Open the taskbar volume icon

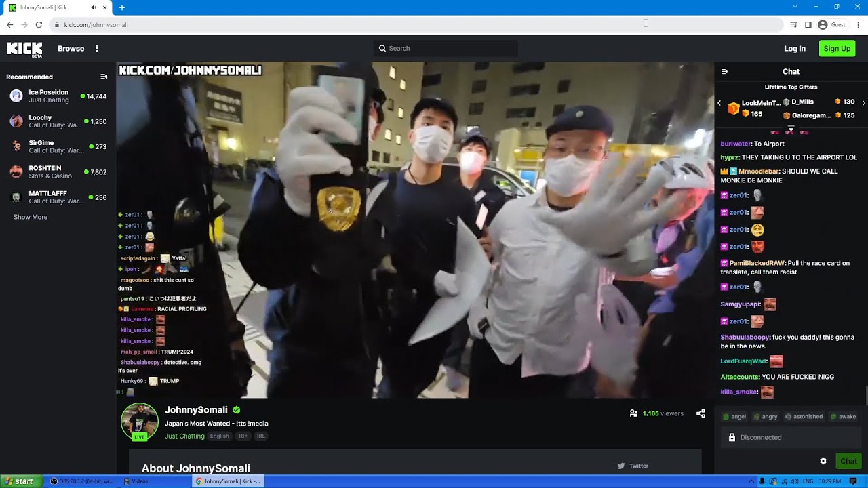794,481
